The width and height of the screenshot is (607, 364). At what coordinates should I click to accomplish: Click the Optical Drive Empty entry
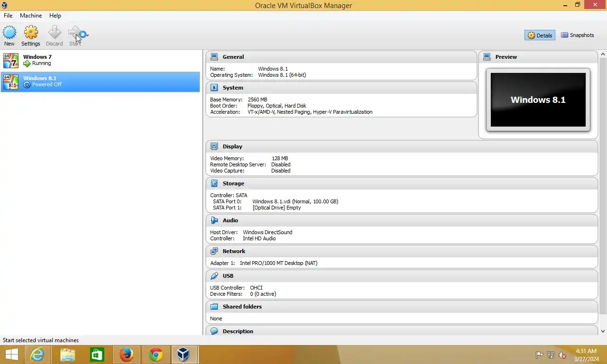click(276, 208)
